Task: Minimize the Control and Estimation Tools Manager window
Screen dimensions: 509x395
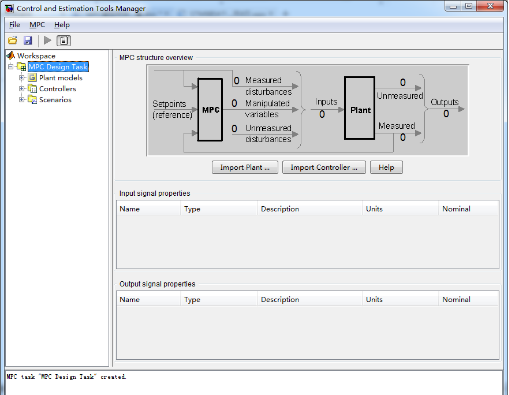Action: point(453,6)
